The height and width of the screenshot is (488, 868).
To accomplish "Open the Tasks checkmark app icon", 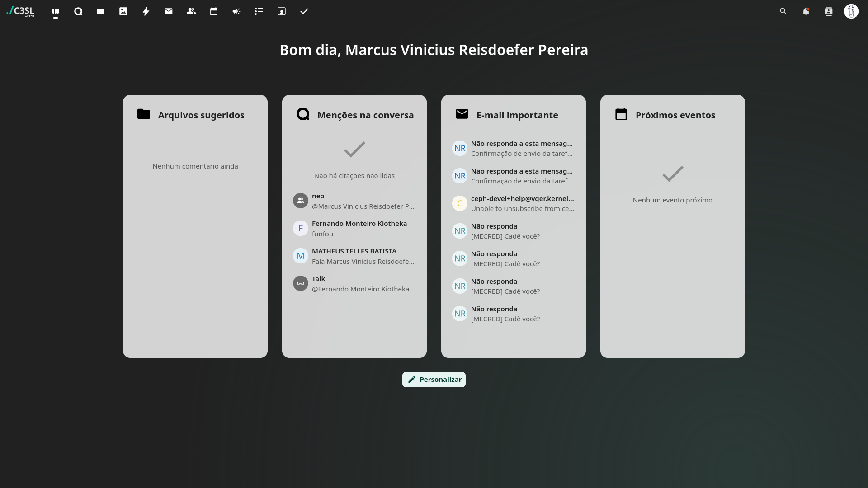I will tap(304, 11).
